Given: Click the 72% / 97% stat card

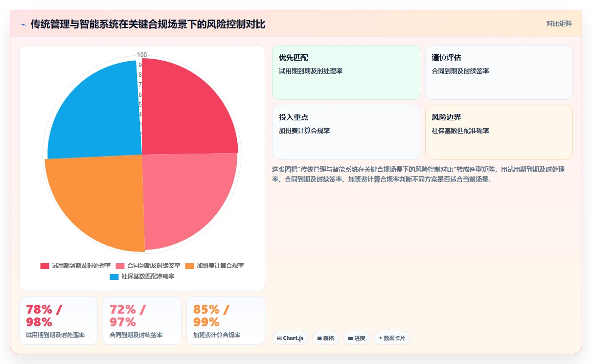Looking at the screenshot, I should click(142, 320).
